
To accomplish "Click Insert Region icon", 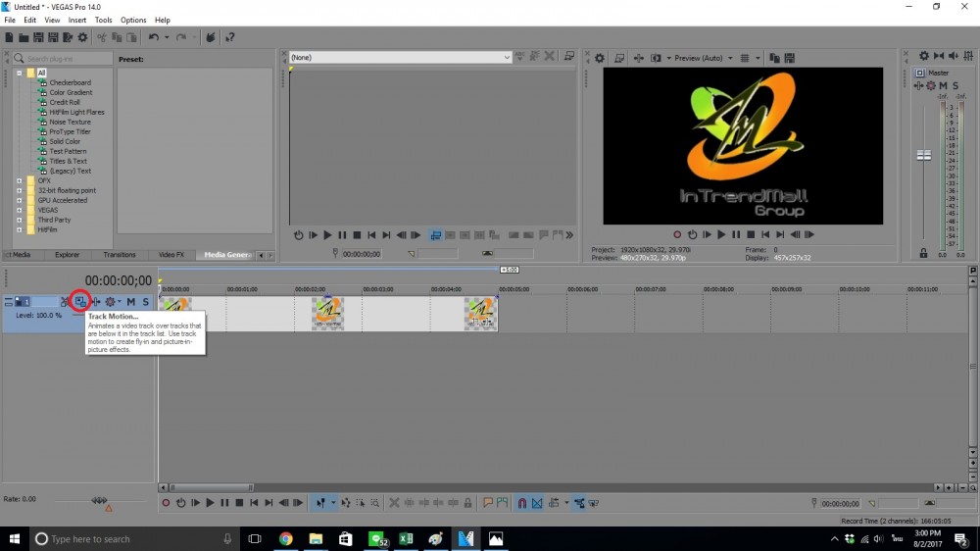I will coord(503,503).
